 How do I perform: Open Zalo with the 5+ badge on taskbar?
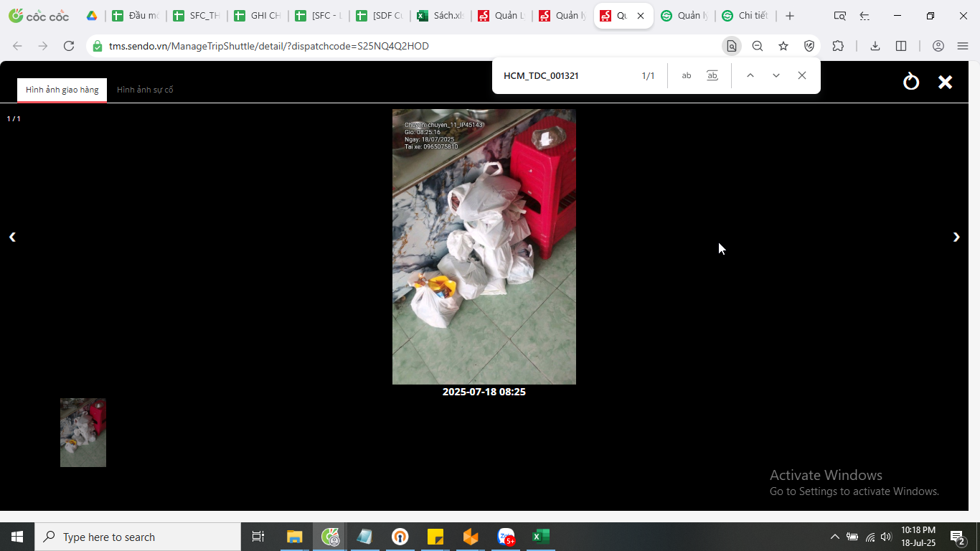[506, 537]
